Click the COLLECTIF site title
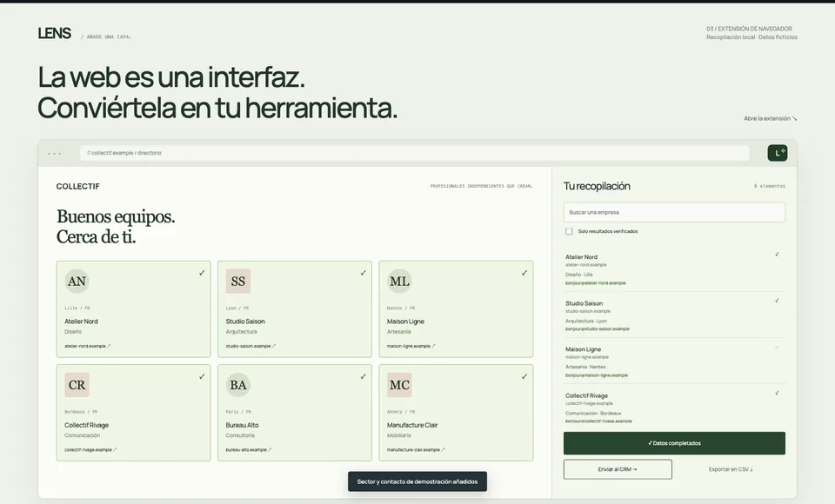Image resolution: width=835 pixels, height=504 pixels. (x=77, y=186)
